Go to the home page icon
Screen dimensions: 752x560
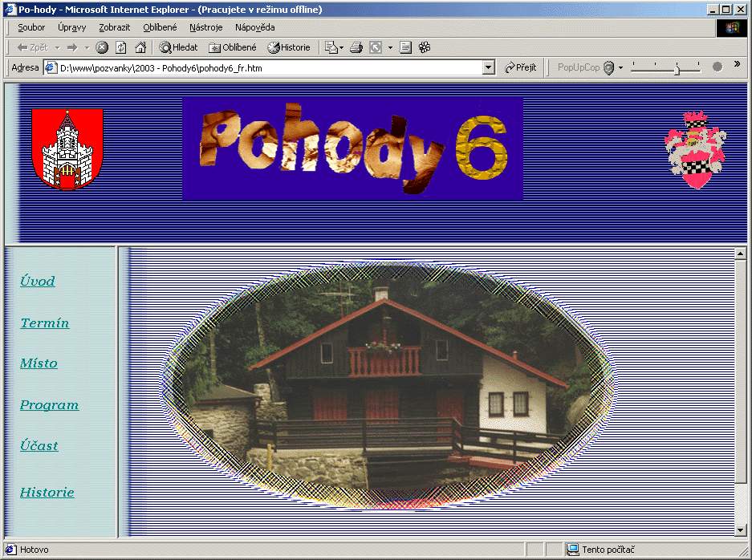pyautogui.click(x=140, y=47)
